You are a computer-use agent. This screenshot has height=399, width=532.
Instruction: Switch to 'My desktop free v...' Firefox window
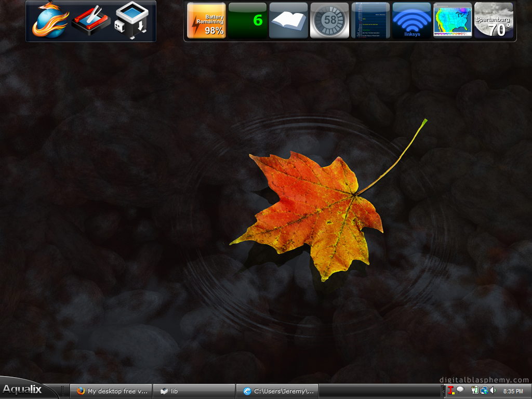pos(111,391)
